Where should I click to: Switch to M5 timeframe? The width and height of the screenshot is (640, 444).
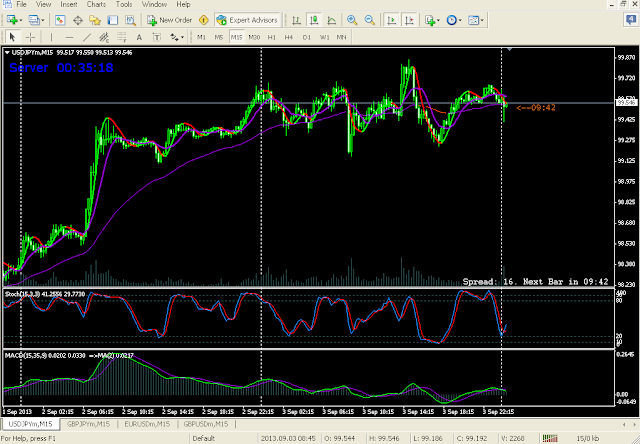click(x=219, y=37)
